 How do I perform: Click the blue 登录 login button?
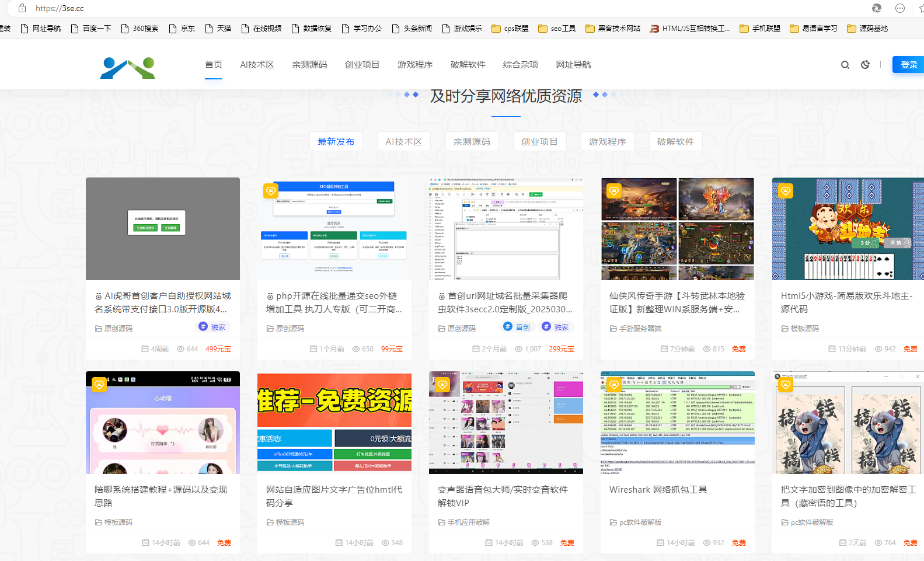pyautogui.click(x=908, y=65)
